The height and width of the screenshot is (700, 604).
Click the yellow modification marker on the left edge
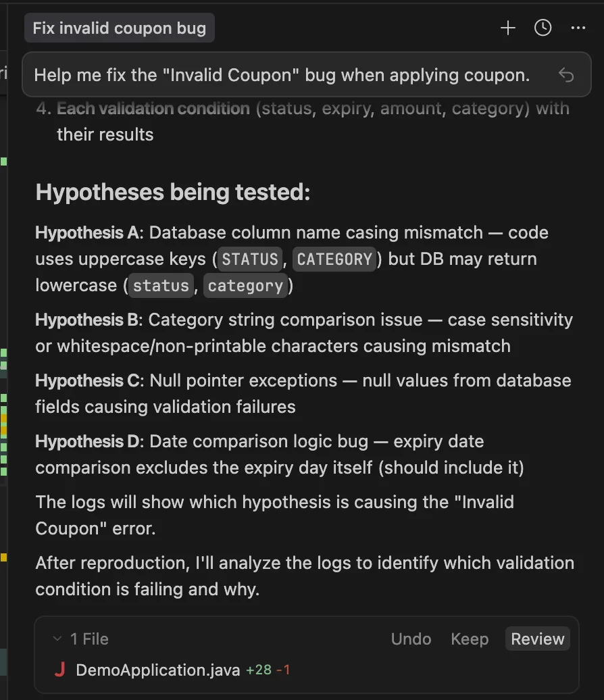pos(3,557)
